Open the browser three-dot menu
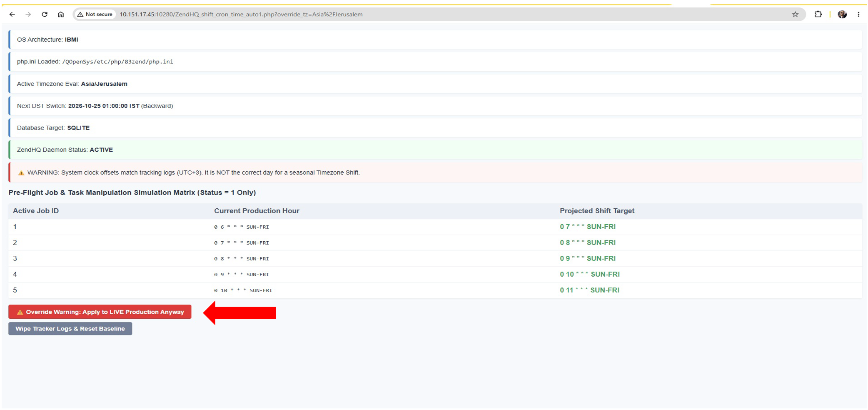Image resolution: width=868 pixels, height=410 pixels. pos(858,14)
